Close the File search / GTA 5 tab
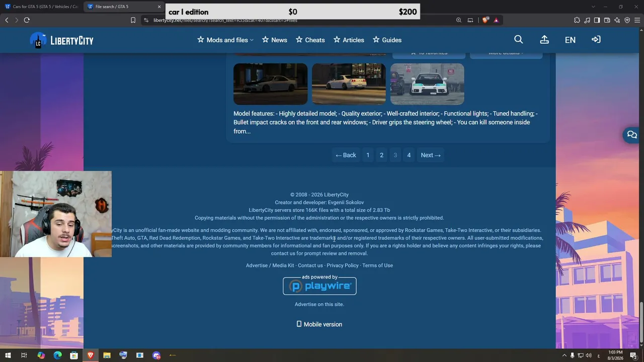Screen dimensions: 644x362 (159, 7)
